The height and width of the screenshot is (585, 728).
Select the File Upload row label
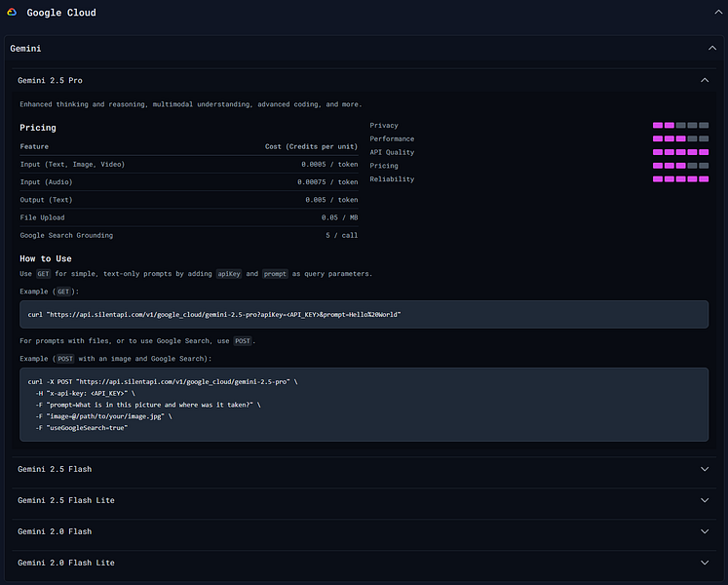pos(42,217)
